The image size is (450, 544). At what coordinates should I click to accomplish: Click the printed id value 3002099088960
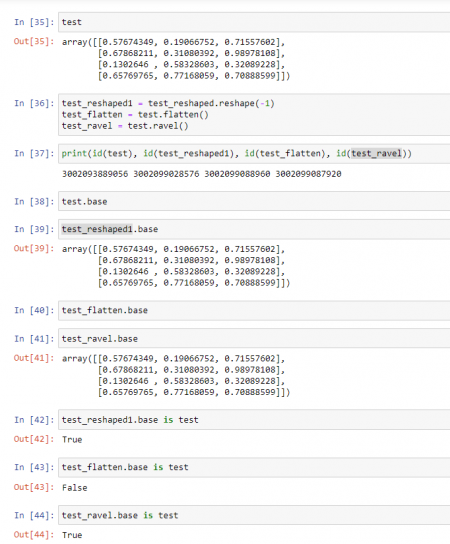(x=237, y=174)
